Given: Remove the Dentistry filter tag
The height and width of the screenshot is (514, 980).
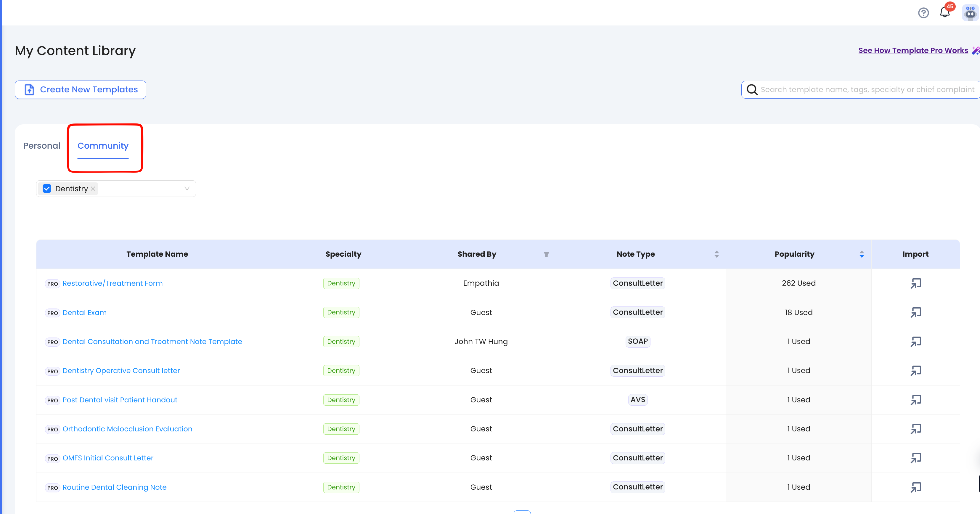Looking at the screenshot, I should (x=93, y=189).
